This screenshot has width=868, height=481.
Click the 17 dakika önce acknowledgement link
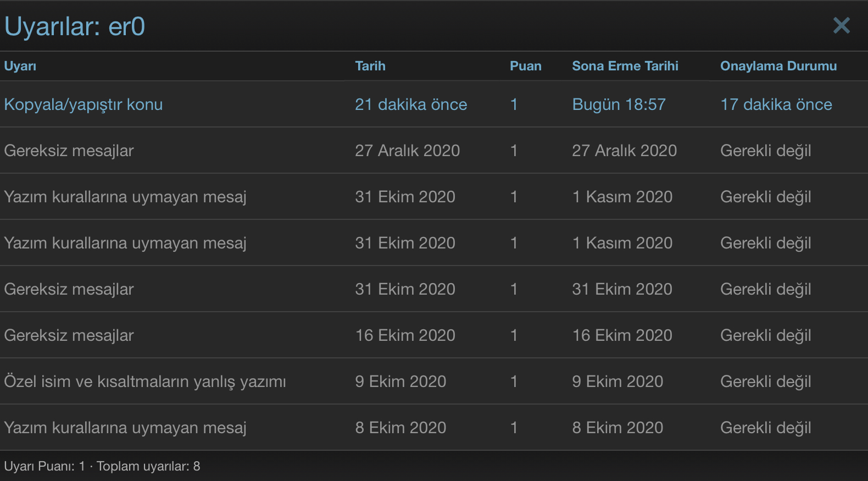(x=776, y=104)
